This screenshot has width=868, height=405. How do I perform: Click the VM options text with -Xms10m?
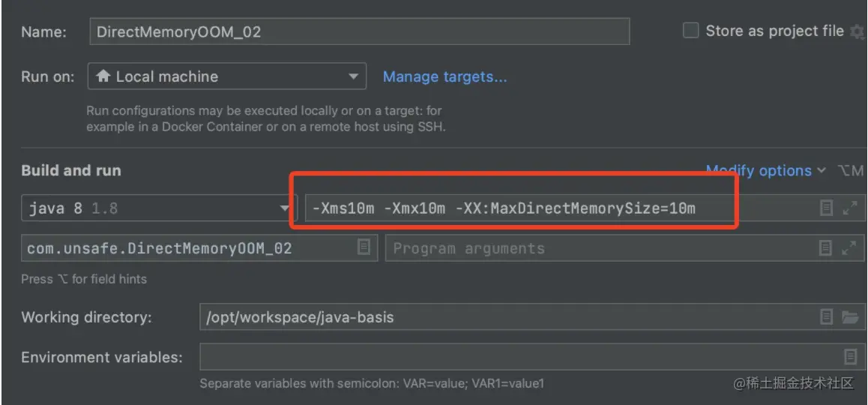(x=504, y=208)
